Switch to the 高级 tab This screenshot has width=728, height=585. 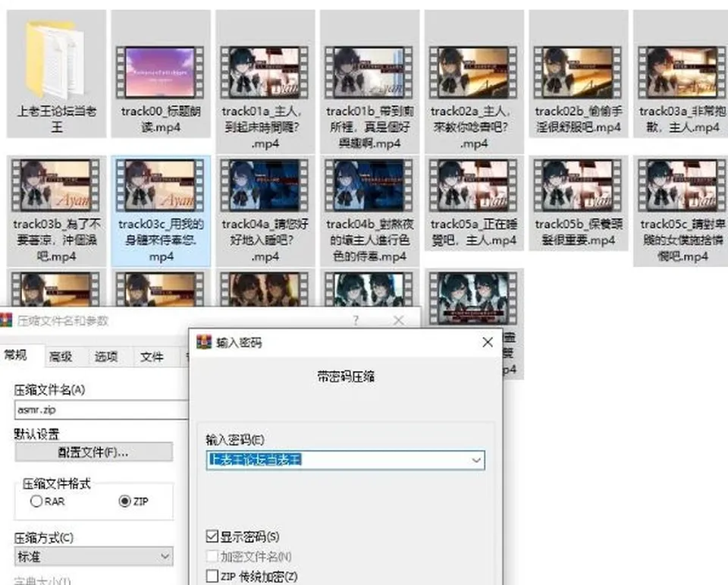coord(61,357)
